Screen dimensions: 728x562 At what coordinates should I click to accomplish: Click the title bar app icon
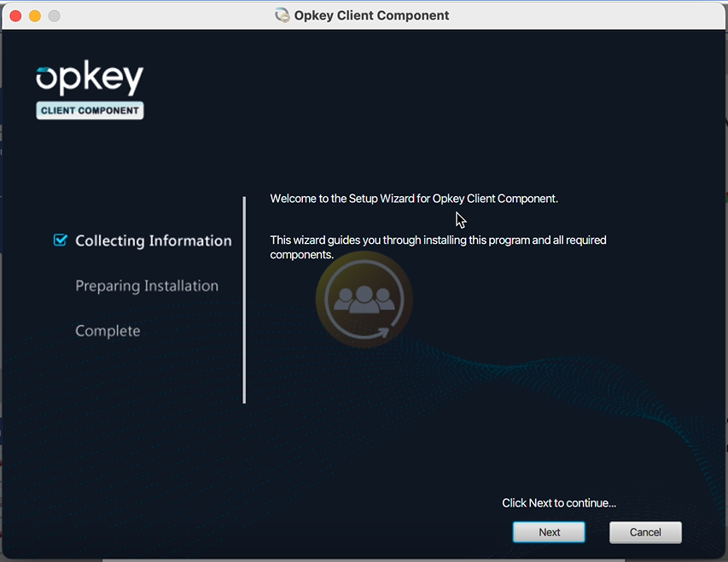pyautogui.click(x=282, y=15)
